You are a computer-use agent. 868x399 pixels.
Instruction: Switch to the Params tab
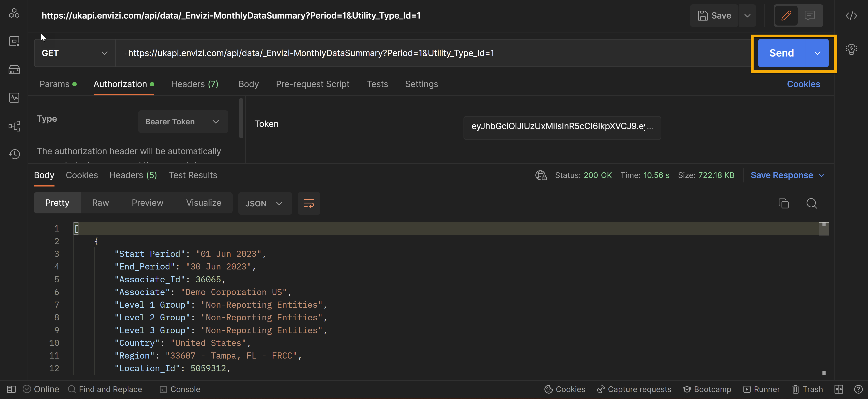pos(58,84)
